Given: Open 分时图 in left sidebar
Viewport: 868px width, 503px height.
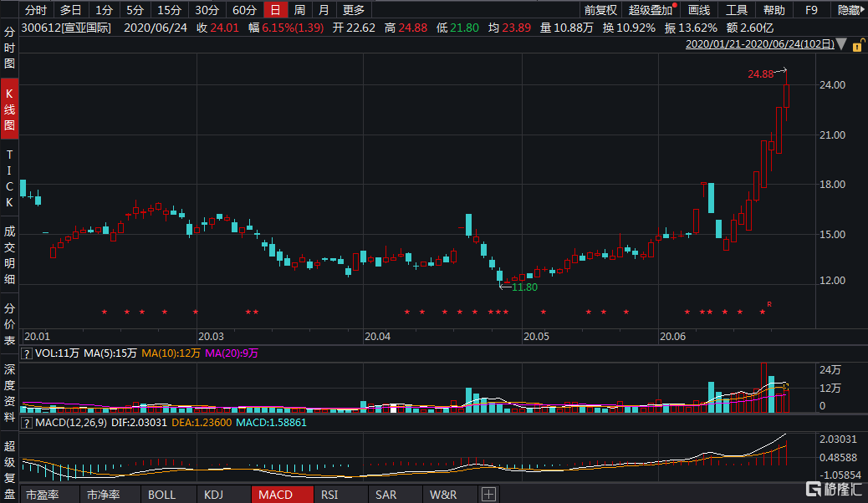Looking at the screenshot, I should point(9,48).
